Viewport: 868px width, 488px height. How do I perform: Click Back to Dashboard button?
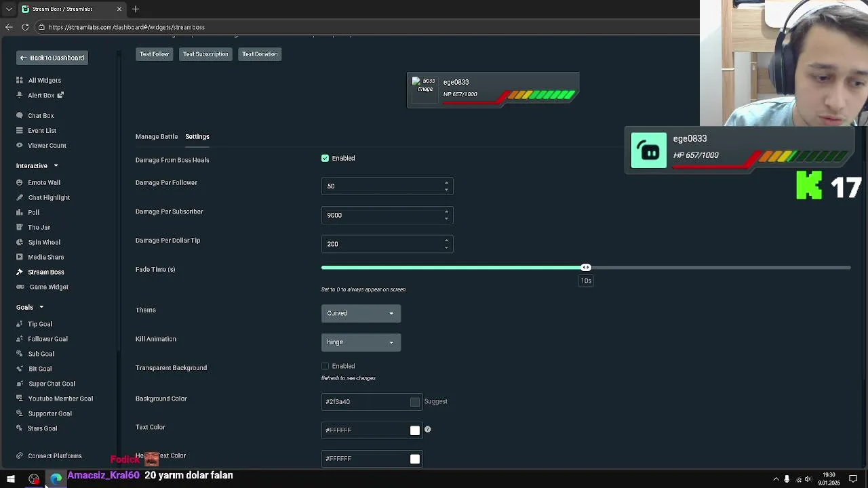52,58
